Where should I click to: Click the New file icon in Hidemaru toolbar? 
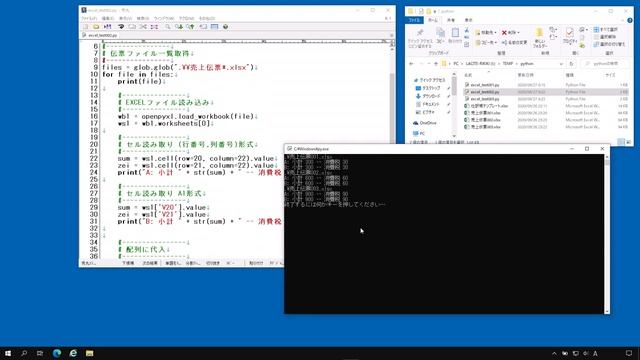pos(85,27)
